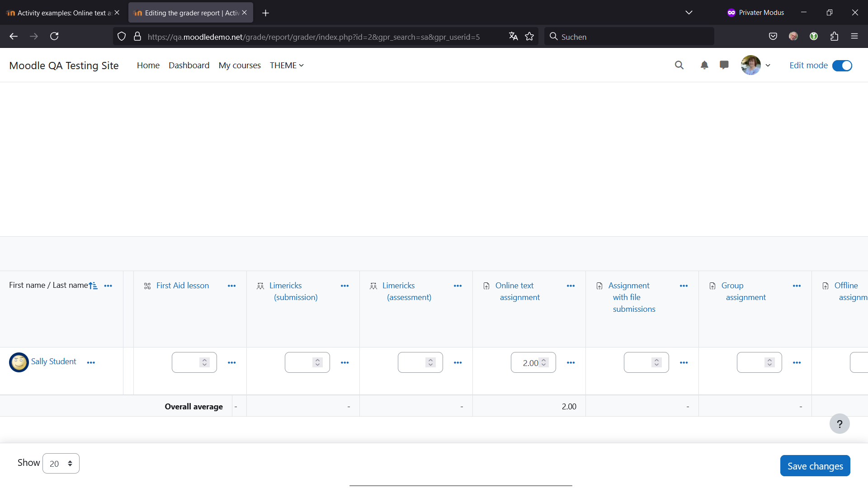The height and width of the screenshot is (488, 868).
Task: Open the Show 20 rows dropdown
Action: pyautogui.click(x=61, y=464)
